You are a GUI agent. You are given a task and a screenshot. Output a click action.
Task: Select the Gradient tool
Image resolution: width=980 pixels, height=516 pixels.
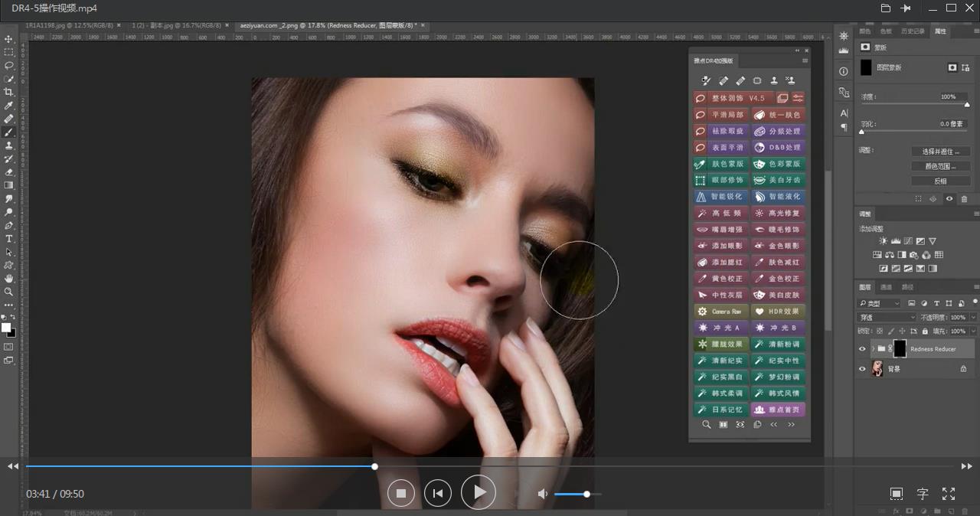[x=9, y=185]
